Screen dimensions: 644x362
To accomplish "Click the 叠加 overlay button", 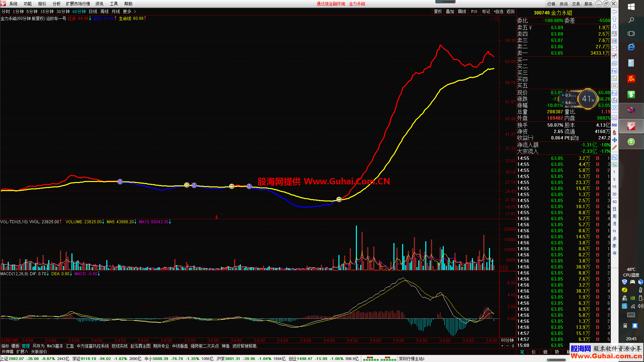I will tap(450, 11).
